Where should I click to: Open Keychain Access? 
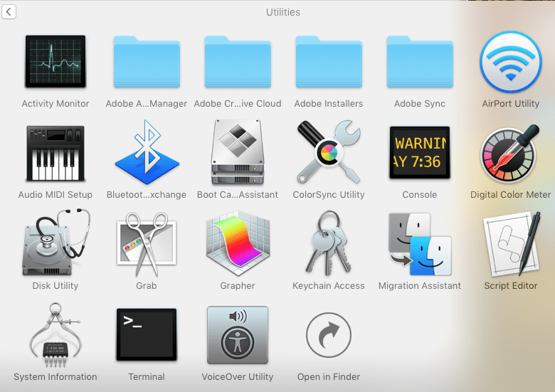click(329, 243)
